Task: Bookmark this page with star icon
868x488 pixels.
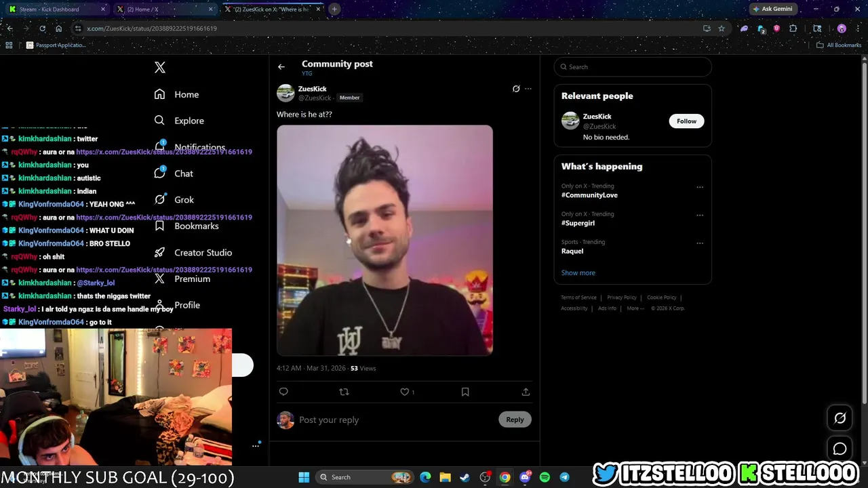Action: 722,28
